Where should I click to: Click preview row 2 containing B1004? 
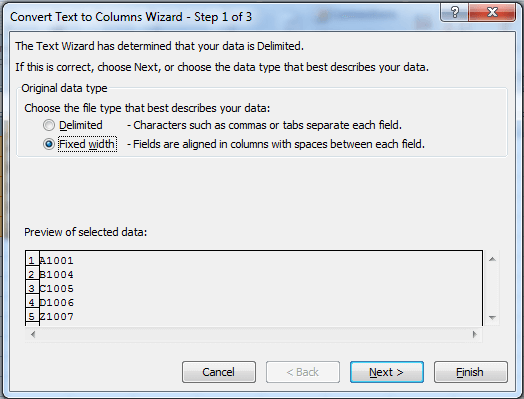(x=254, y=274)
